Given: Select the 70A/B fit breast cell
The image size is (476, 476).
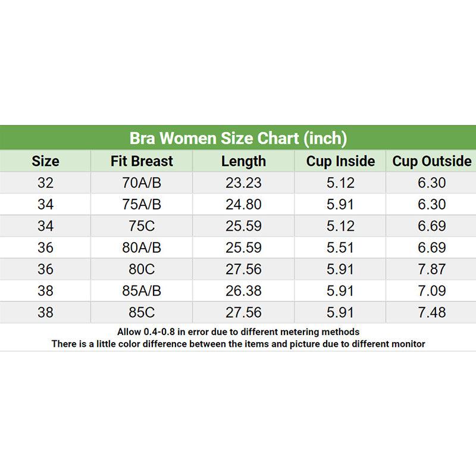Looking at the screenshot, I should coord(142,183).
